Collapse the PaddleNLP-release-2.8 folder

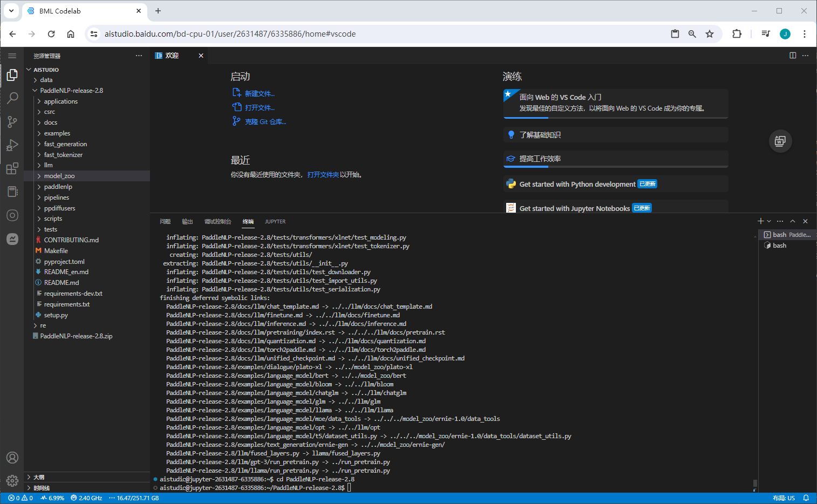pos(87,91)
